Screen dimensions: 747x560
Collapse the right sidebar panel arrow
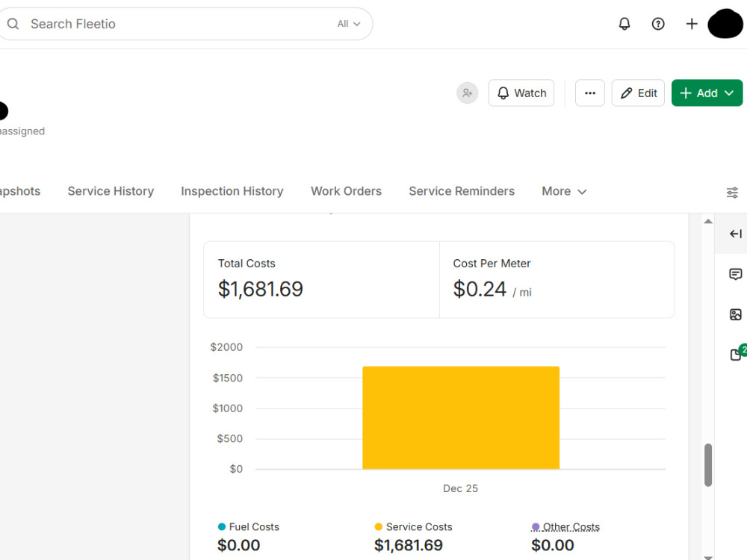click(x=736, y=234)
